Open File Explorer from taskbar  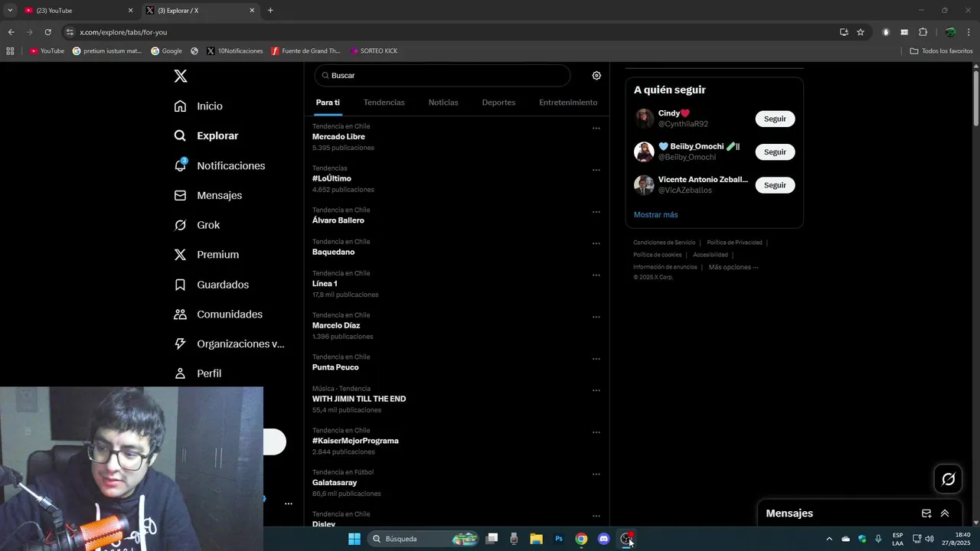click(537, 539)
